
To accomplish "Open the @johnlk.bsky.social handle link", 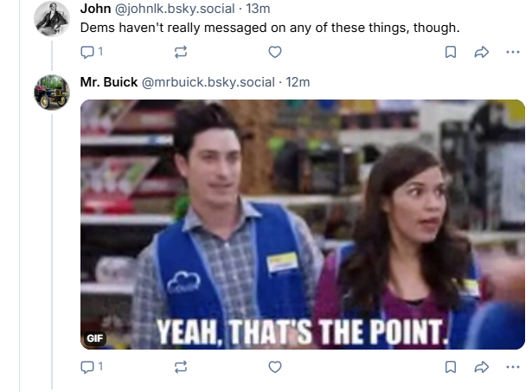I will [175, 9].
